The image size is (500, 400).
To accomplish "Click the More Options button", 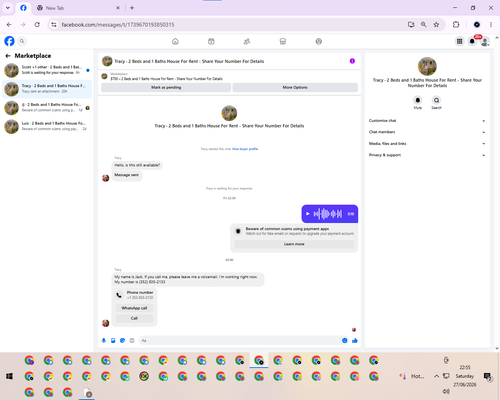I will 295,87.
